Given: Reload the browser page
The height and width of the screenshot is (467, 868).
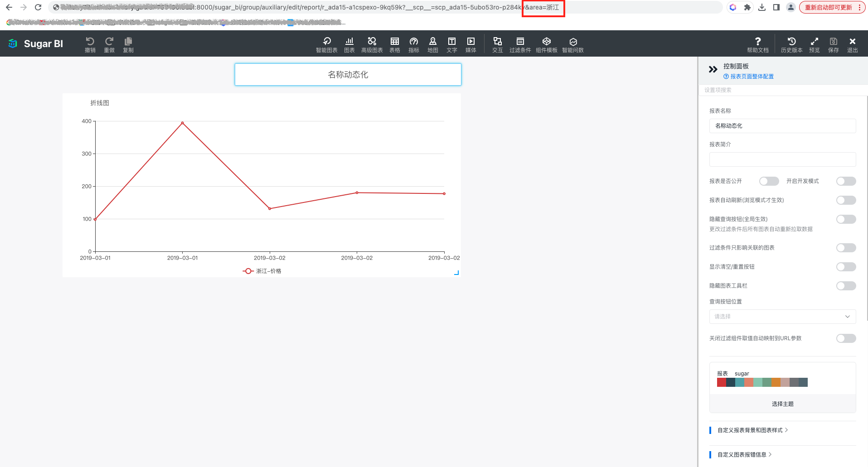Looking at the screenshot, I should (x=38, y=7).
